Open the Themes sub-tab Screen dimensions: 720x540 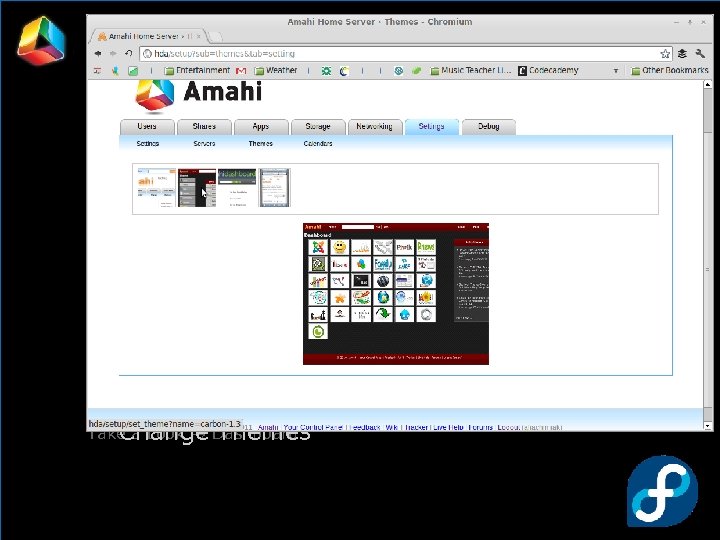tap(260, 143)
